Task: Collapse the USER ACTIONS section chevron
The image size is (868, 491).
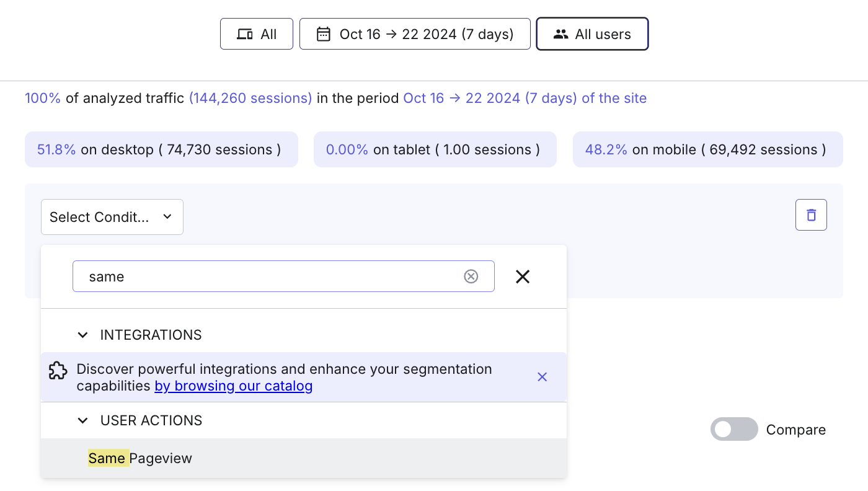Action: 82,420
